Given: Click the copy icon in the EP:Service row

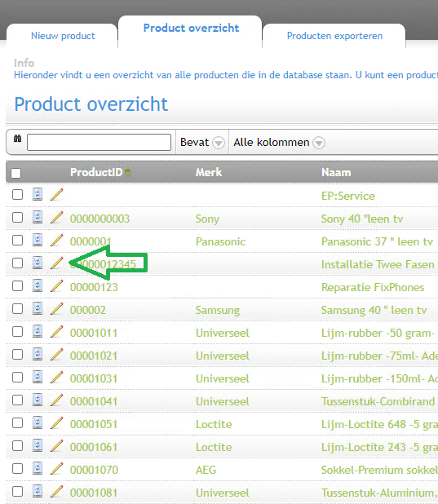Looking at the screenshot, I should (x=38, y=194).
